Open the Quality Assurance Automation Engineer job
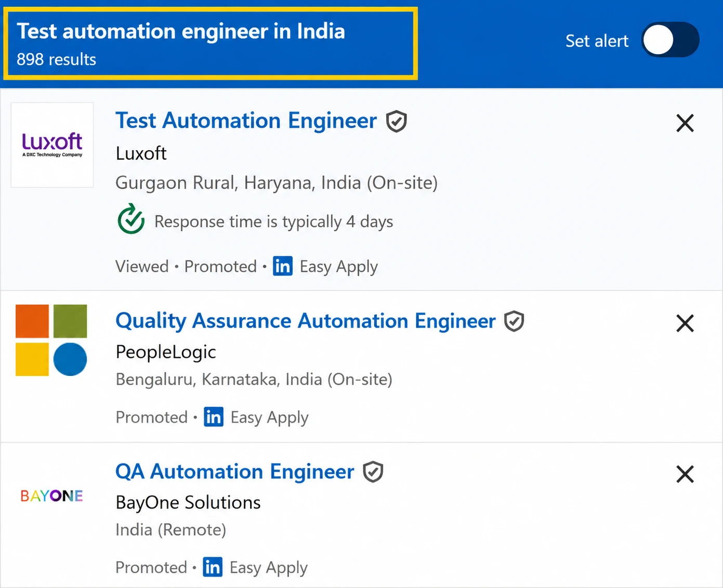The height and width of the screenshot is (588, 723). [x=306, y=321]
